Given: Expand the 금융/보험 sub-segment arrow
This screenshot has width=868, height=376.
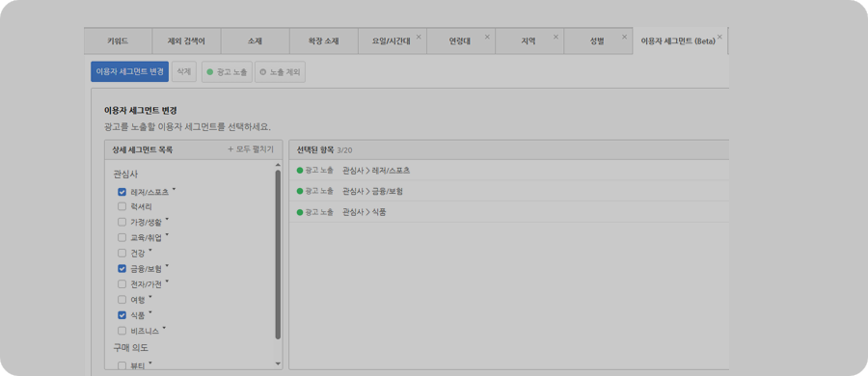Looking at the screenshot, I should [167, 266].
